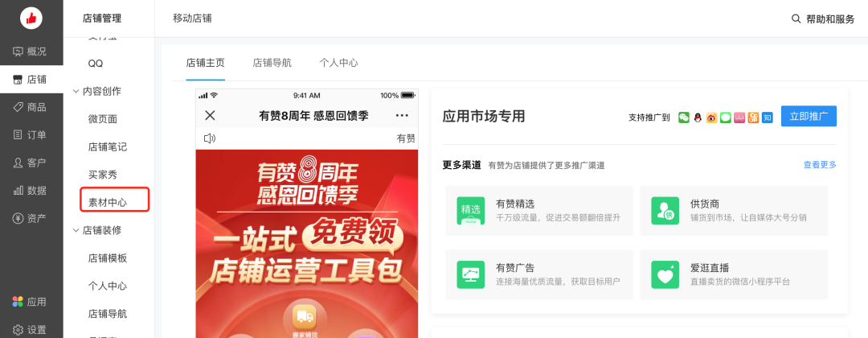The image size is (868, 338).
Task: Open 资产 assets section
Action: pyautogui.click(x=31, y=218)
